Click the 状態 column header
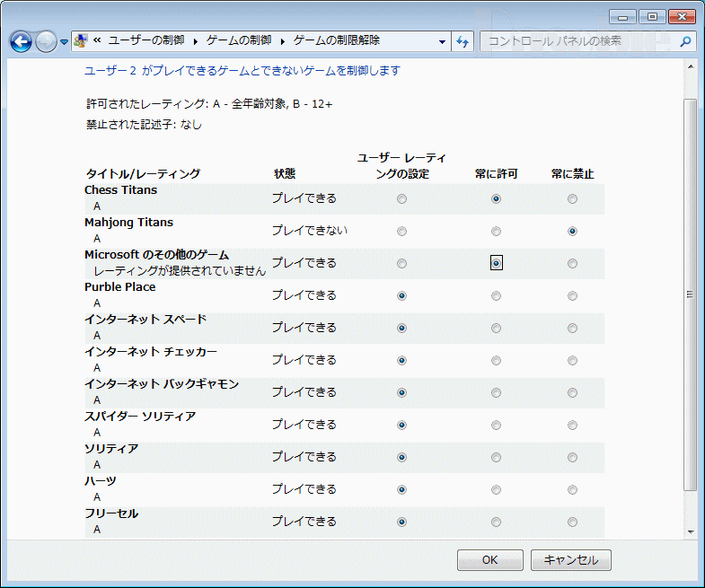Image resolution: width=705 pixels, height=588 pixels. pos(285,174)
